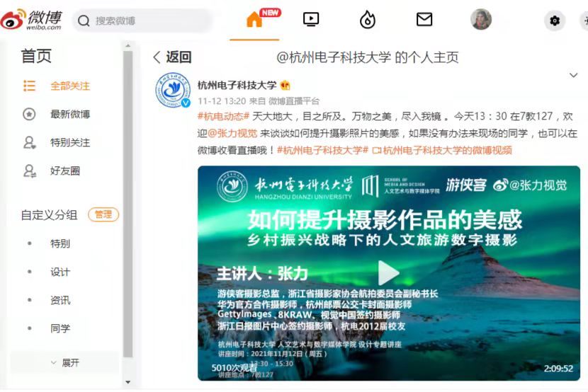Viewport: 588px width, 392px height.
Task: Open the hot trending flame icon
Action: pos(368,20)
